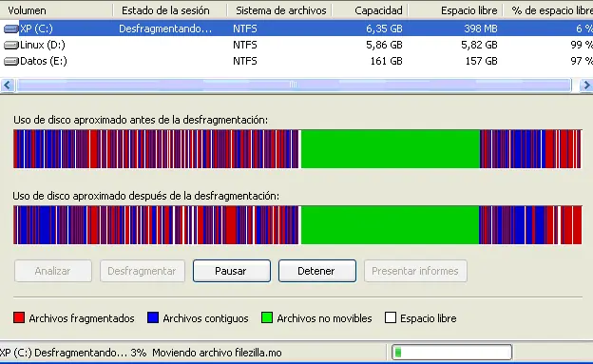
Task: Click 'Archivos fragmentados' legend label
Action: [x=82, y=318]
